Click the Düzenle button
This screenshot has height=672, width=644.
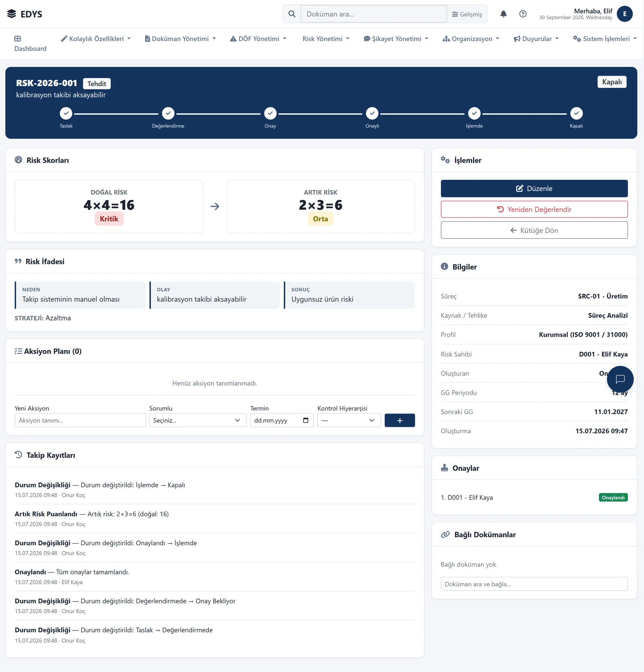(x=534, y=188)
